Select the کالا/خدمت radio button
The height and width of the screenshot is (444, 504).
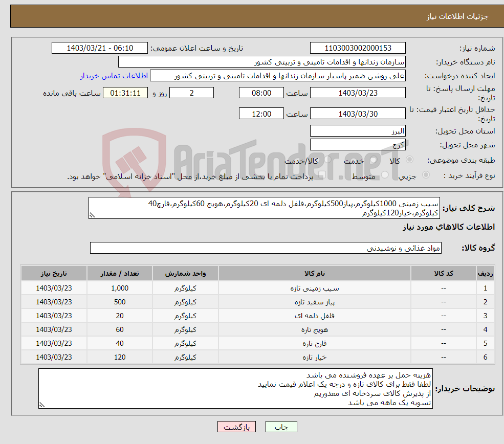click(x=327, y=160)
